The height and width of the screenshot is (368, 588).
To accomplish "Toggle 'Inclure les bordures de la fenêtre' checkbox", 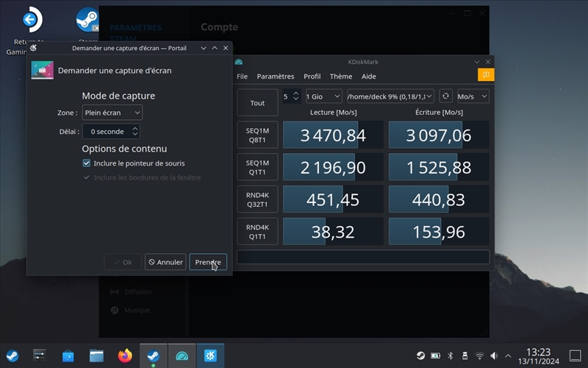I will point(87,177).
